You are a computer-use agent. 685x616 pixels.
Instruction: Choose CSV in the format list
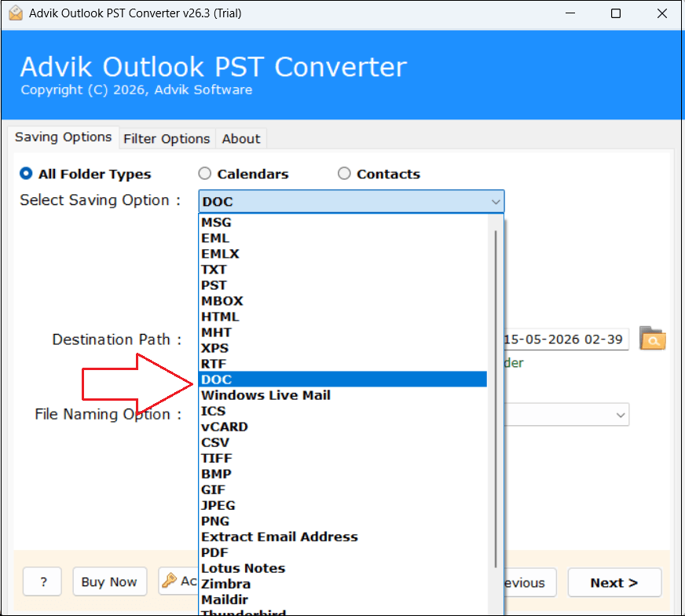(x=343, y=442)
